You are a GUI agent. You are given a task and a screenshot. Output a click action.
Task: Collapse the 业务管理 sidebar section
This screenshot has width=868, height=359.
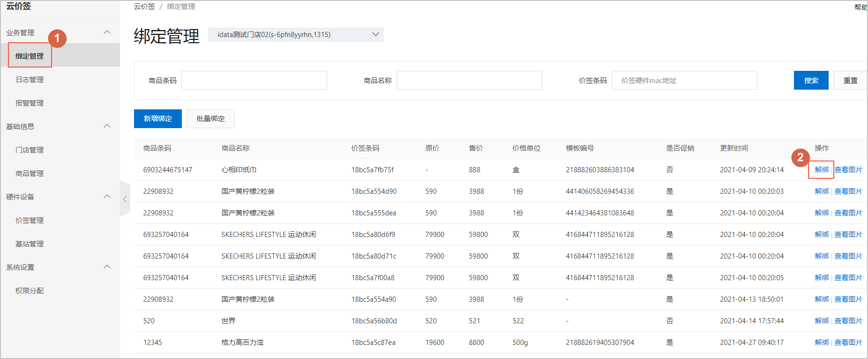pos(107,32)
